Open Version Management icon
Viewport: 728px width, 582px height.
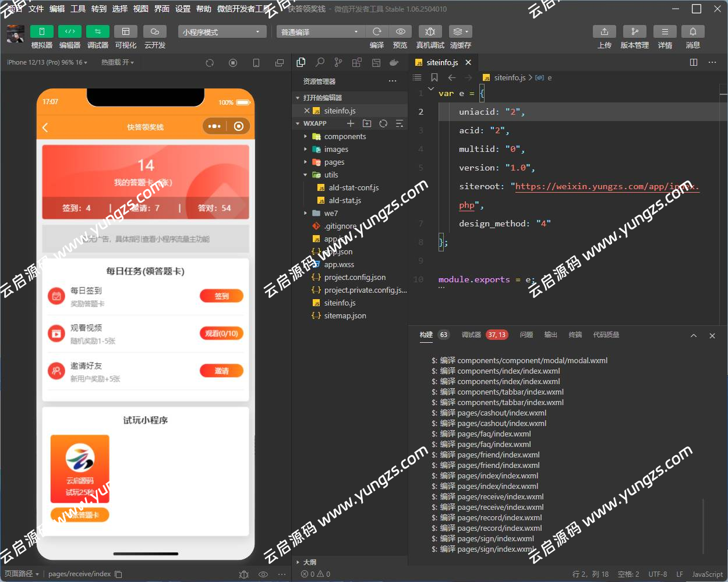634,31
